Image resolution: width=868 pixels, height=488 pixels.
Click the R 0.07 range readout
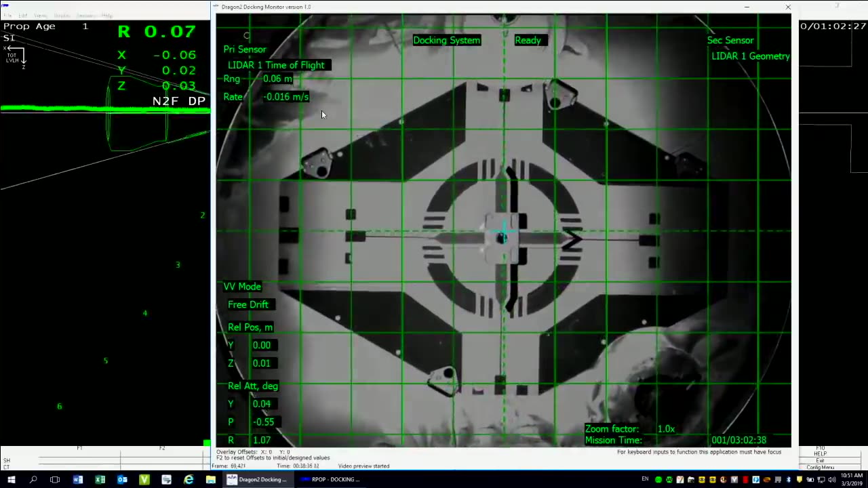[157, 31]
